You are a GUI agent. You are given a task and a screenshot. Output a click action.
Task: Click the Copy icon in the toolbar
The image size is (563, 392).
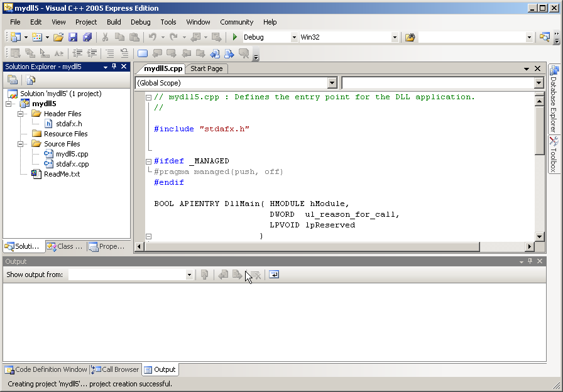tap(119, 37)
